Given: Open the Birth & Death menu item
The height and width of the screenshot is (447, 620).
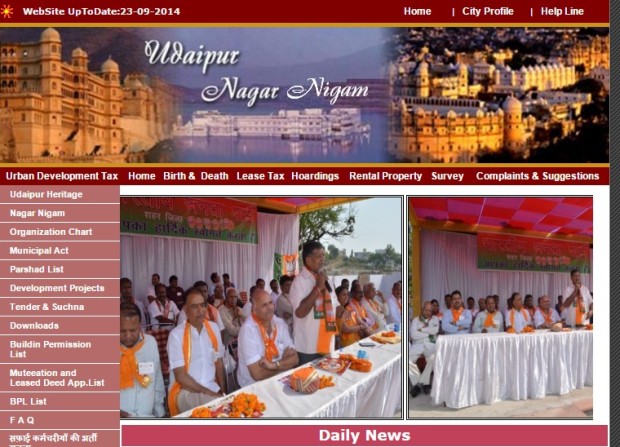Looking at the screenshot, I should [196, 176].
